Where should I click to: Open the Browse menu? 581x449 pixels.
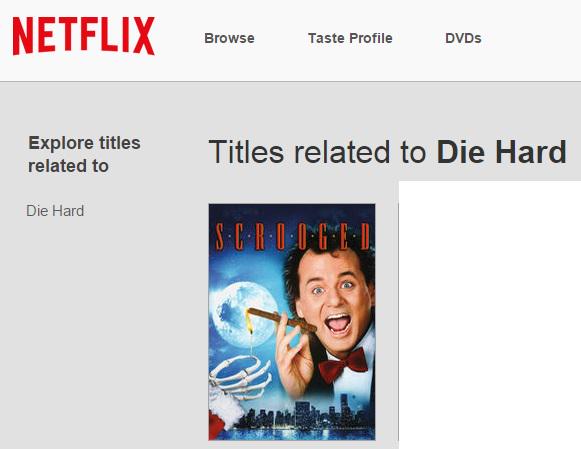229,38
